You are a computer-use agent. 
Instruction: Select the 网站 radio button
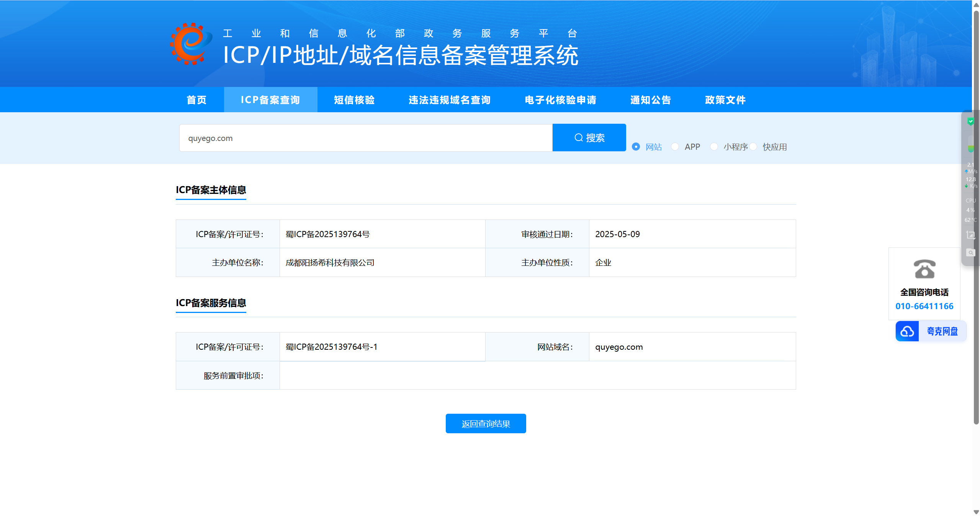pyautogui.click(x=636, y=147)
